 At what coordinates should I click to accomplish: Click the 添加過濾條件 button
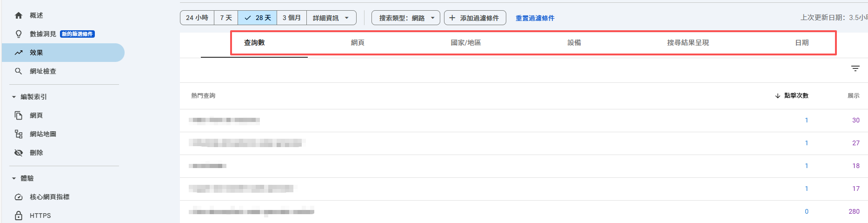point(475,18)
